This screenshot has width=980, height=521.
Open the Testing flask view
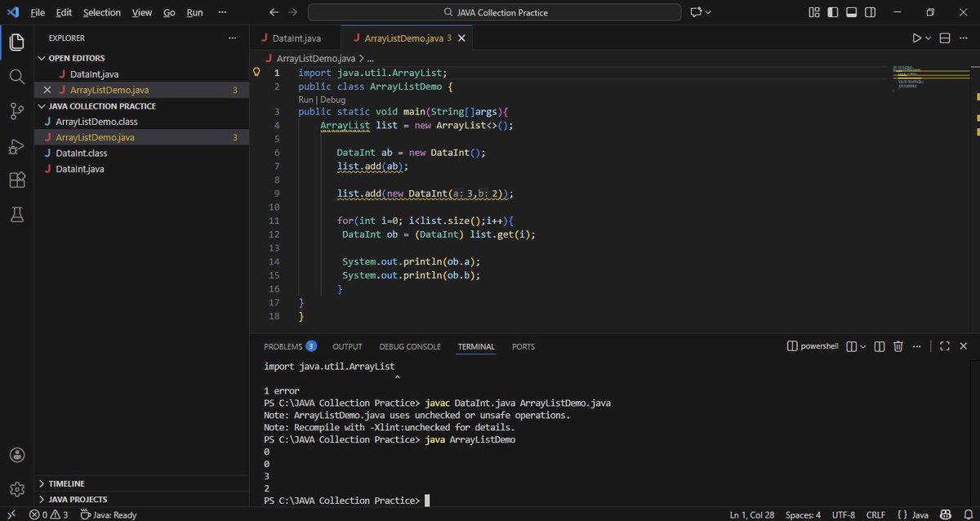point(16,215)
